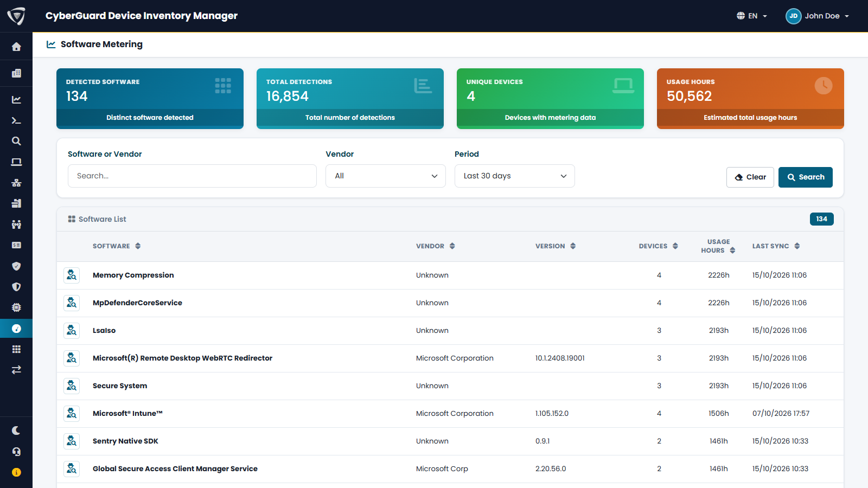This screenshot has height=488, width=868.
Task: Click the microchip icon in the sidebar
Action: [x=16, y=307]
